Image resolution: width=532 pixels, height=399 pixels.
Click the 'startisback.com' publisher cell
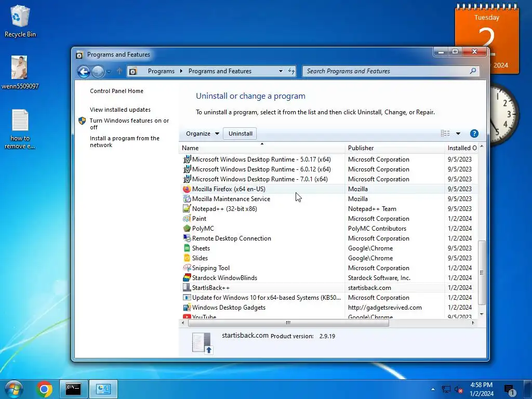pyautogui.click(x=369, y=288)
